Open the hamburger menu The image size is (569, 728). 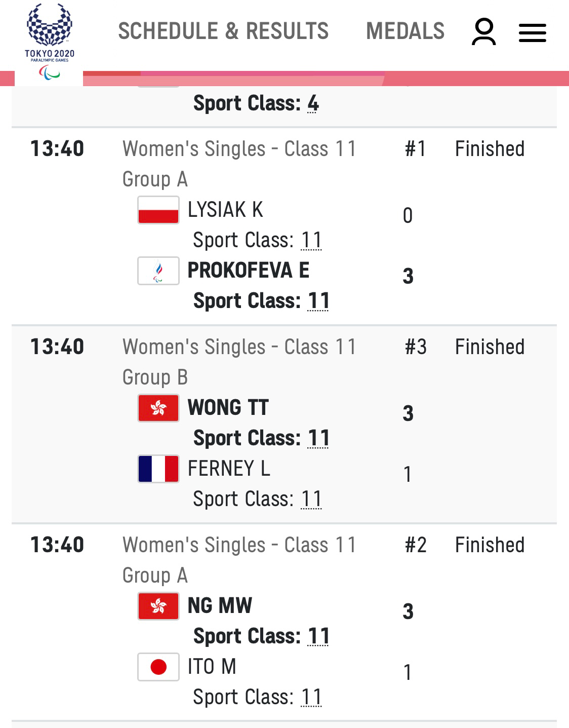[x=533, y=32]
